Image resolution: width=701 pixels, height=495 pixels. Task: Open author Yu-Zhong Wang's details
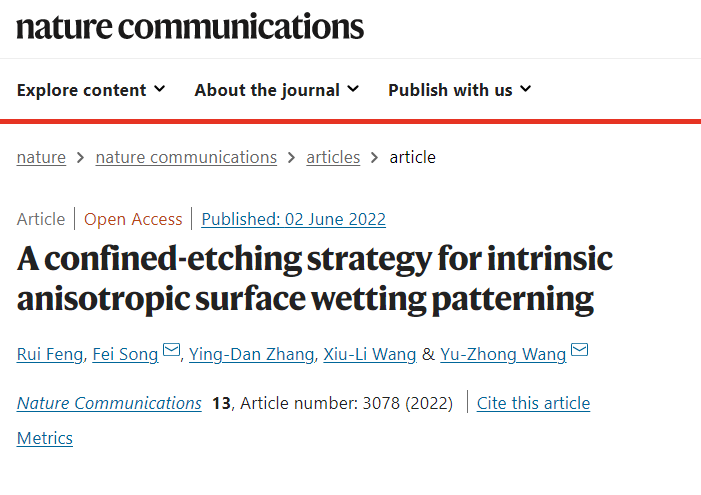pyautogui.click(x=503, y=354)
